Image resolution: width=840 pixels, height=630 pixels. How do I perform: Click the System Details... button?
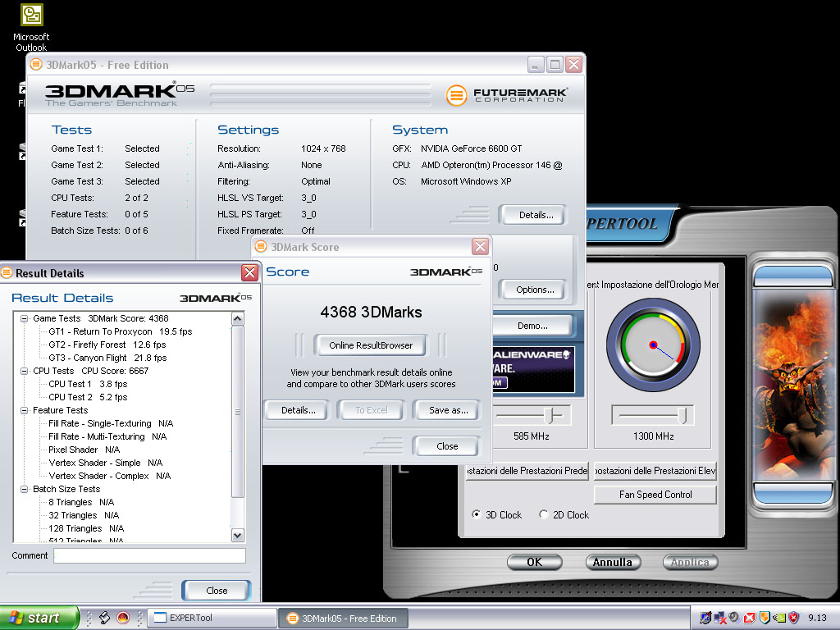pos(533,215)
